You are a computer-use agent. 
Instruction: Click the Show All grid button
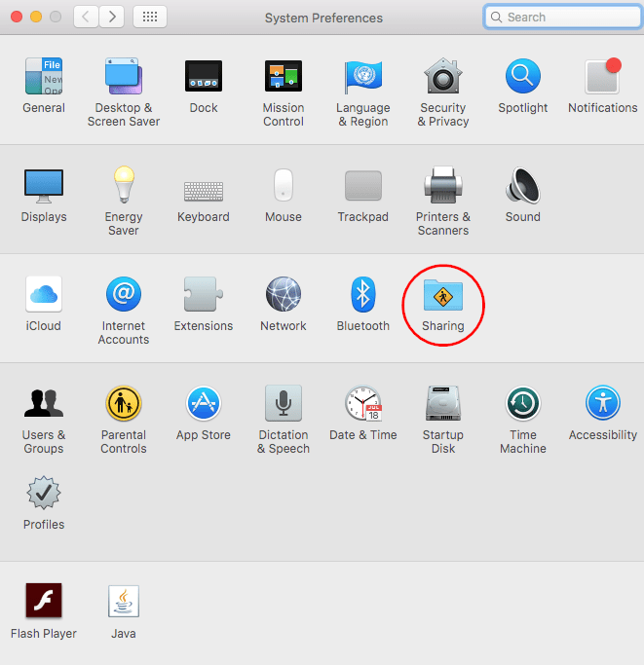(150, 17)
